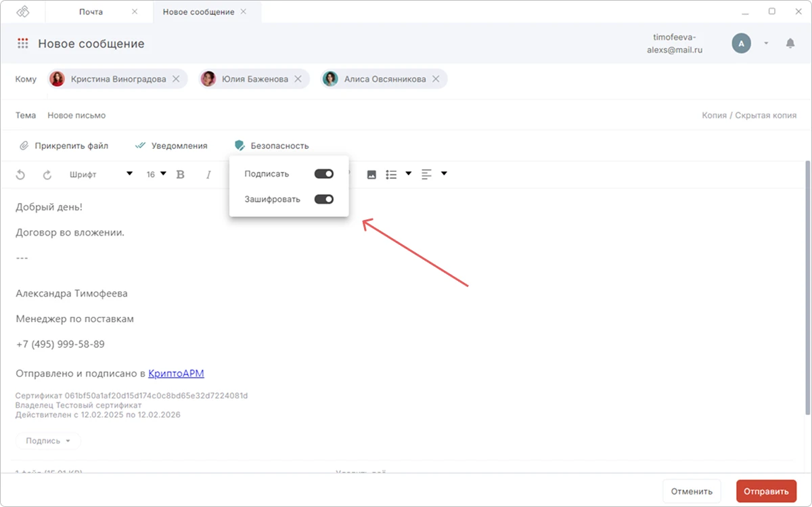This screenshot has width=812, height=507.
Task: Expand the alignment dropdown arrow
Action: [444, 174]
